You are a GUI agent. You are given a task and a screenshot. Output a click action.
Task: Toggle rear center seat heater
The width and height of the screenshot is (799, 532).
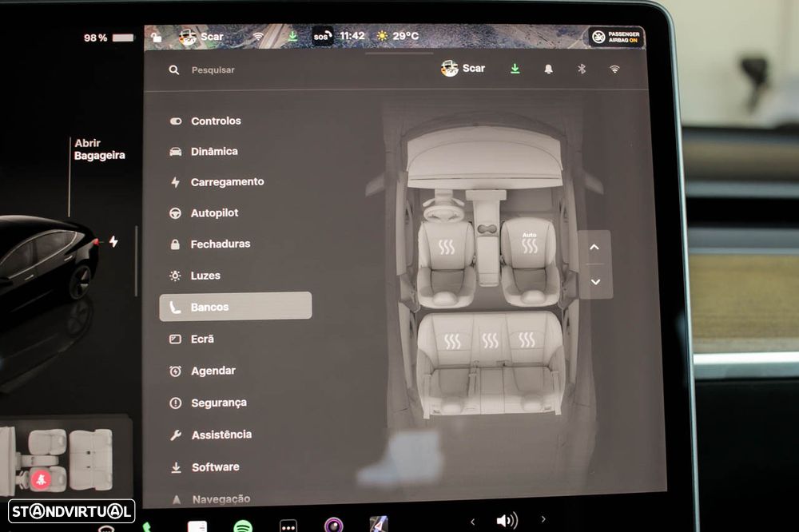[490, 340]
